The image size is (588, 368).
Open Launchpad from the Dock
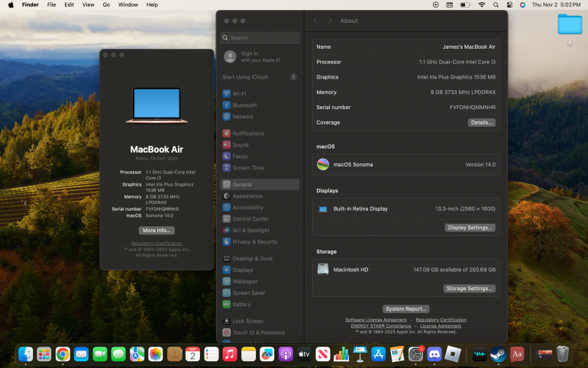[44, 354]
